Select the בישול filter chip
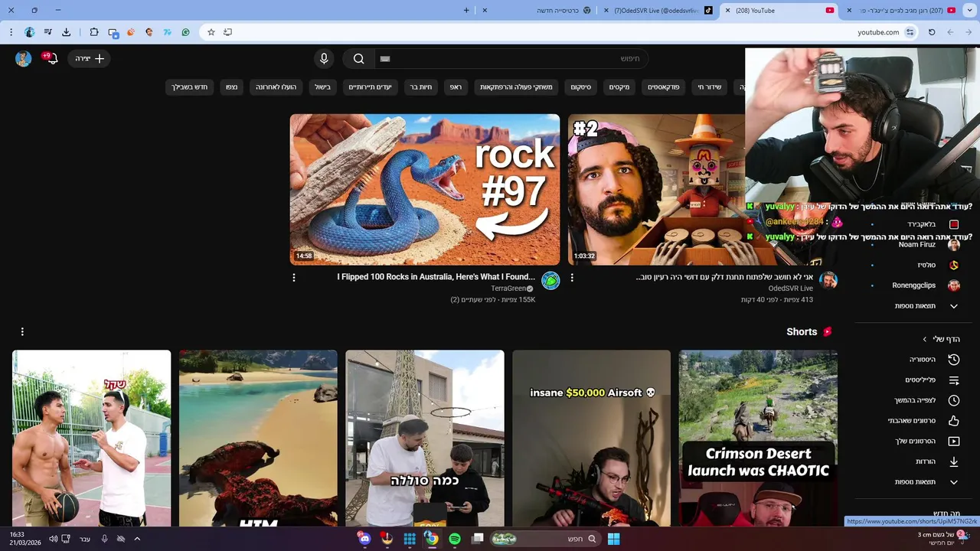This screenshot has width=980, height=551. (x=323, y=87)
